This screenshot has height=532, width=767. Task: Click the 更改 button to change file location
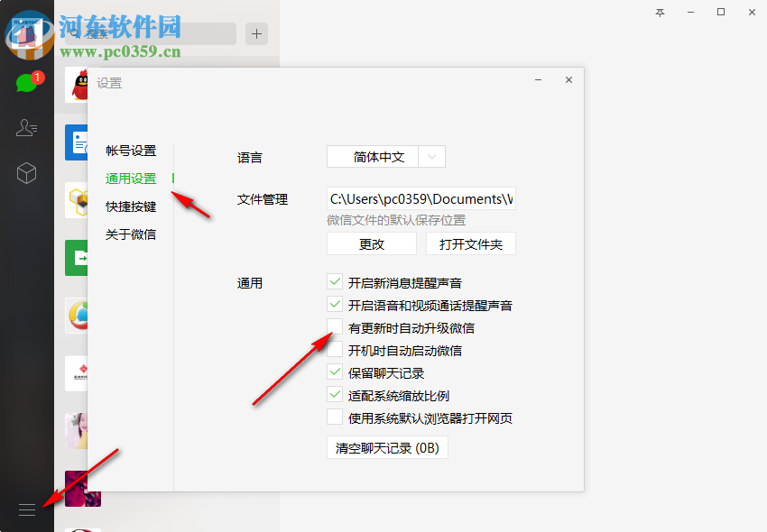click(x=371, y=243)
